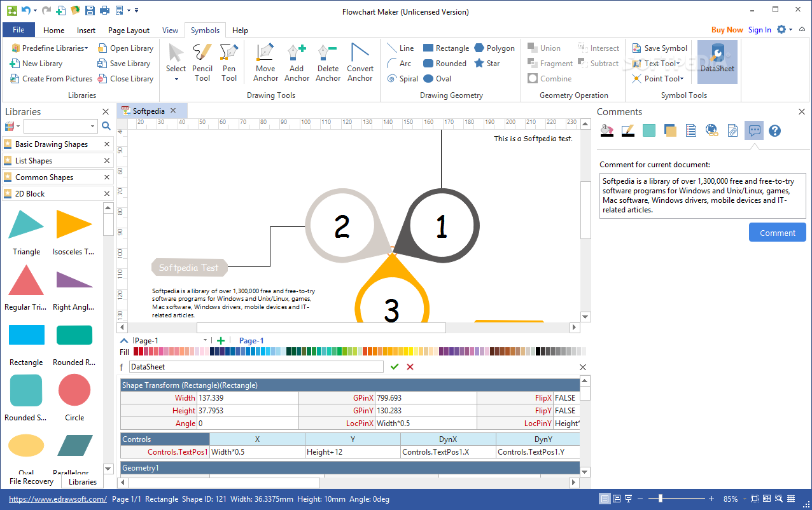Open the Attachment paperclip panel icon
This screenshot has width=812, height=510.
click(x=733, y=131)
